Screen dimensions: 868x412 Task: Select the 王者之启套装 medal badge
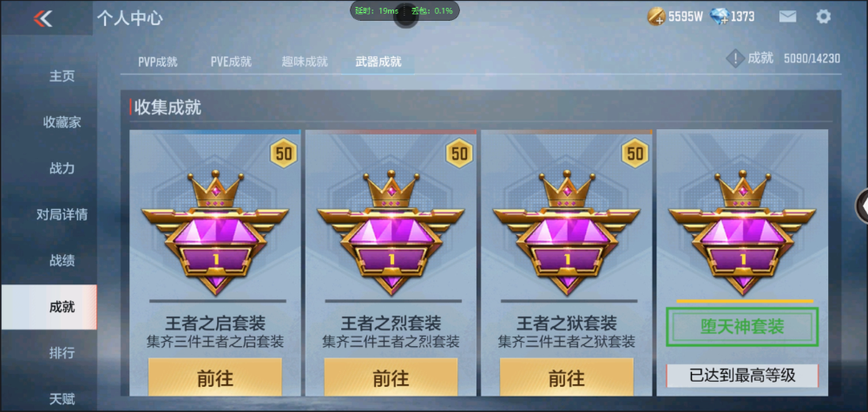(214, 232)
